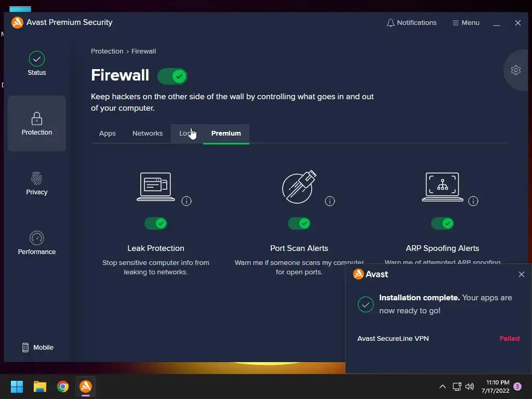532x399 pixels.
Task: Click the Avast logo in popup
Action: coord(358,274)
